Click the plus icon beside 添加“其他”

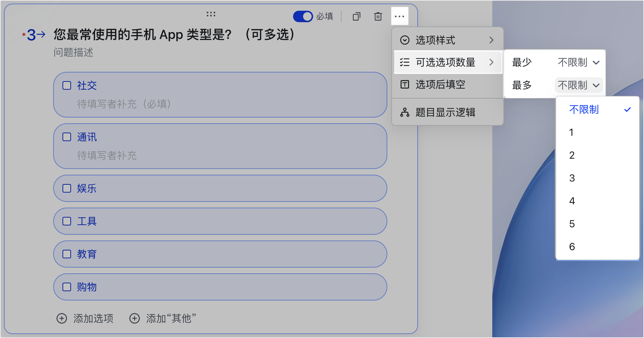(x=135, y=318)
